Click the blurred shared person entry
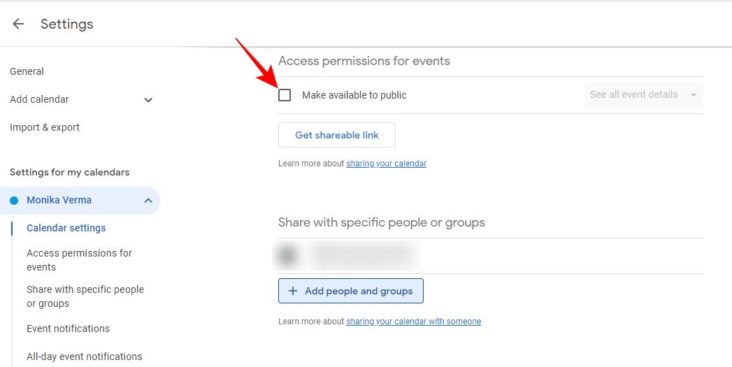This screenshot has height=367, width=732. [x=345, y=255]
